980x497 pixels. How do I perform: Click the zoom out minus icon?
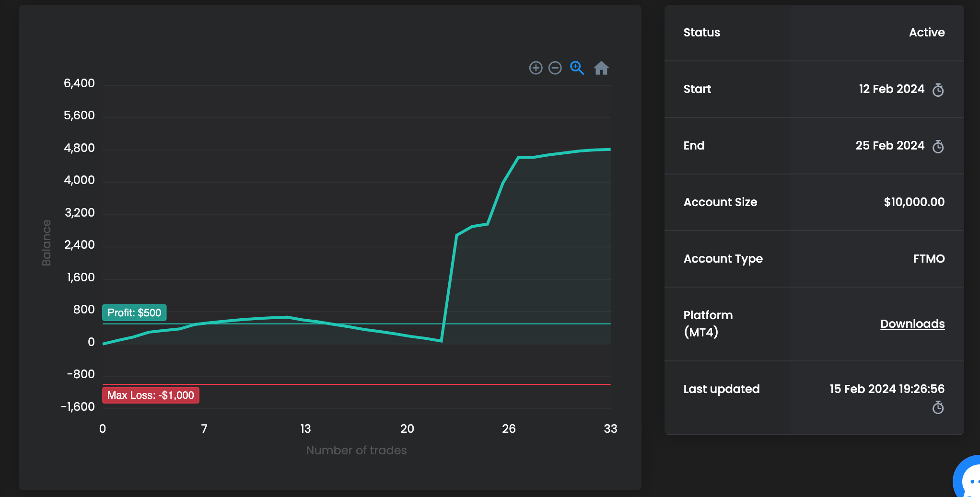[x=555, y=68]
